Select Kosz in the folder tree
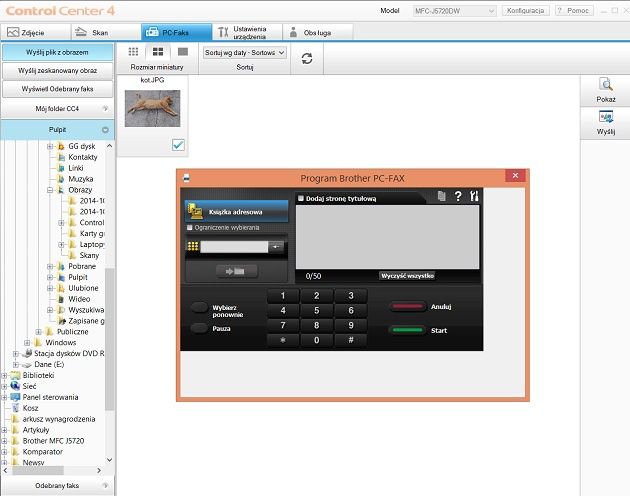 coord(30,408)
